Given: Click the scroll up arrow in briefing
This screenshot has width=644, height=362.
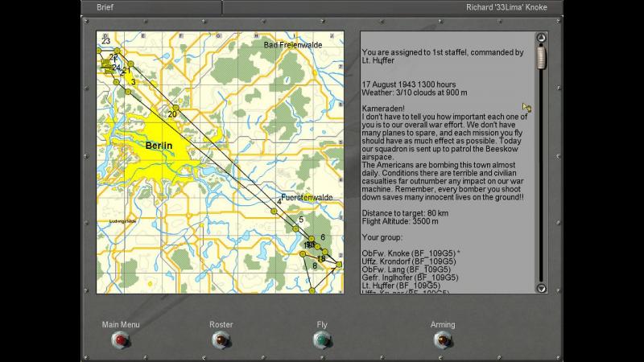Looking at the screenshot, I should point(541,38).
